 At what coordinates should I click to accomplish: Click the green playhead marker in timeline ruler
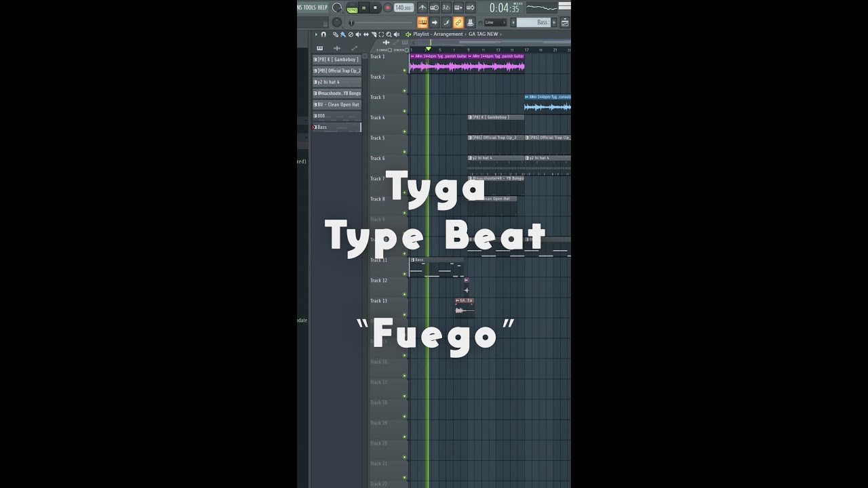tap(429, 49)
